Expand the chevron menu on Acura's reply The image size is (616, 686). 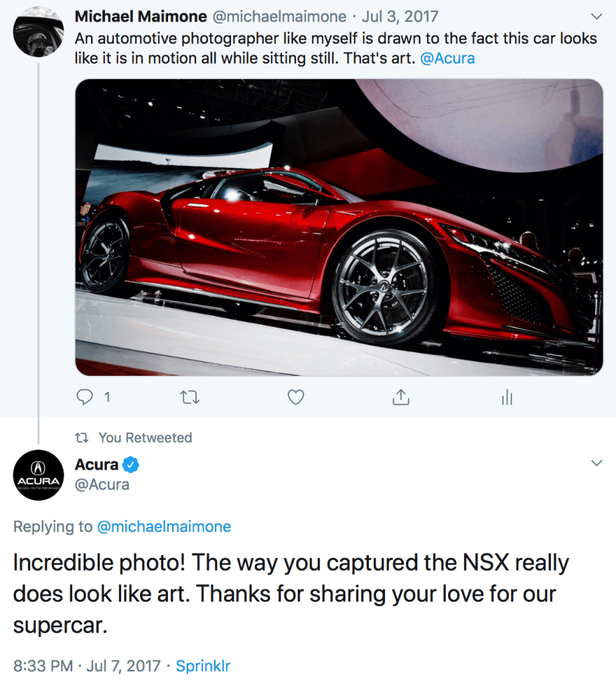pyautogui.click(x=597, y=464)
